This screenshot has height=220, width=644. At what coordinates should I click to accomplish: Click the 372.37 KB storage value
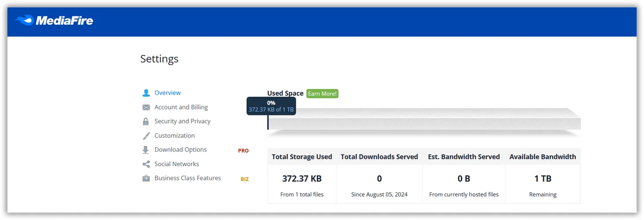[302, 179]
